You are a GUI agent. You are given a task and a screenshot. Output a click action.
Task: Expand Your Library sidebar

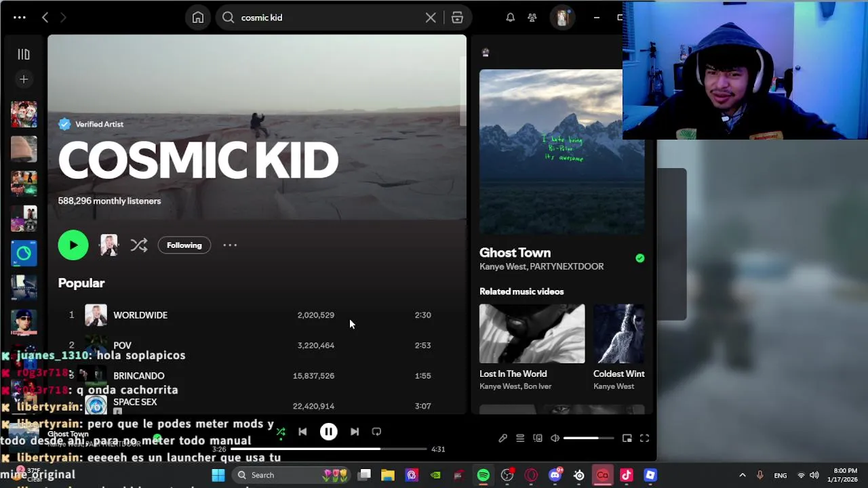click(x=24, y=54)
